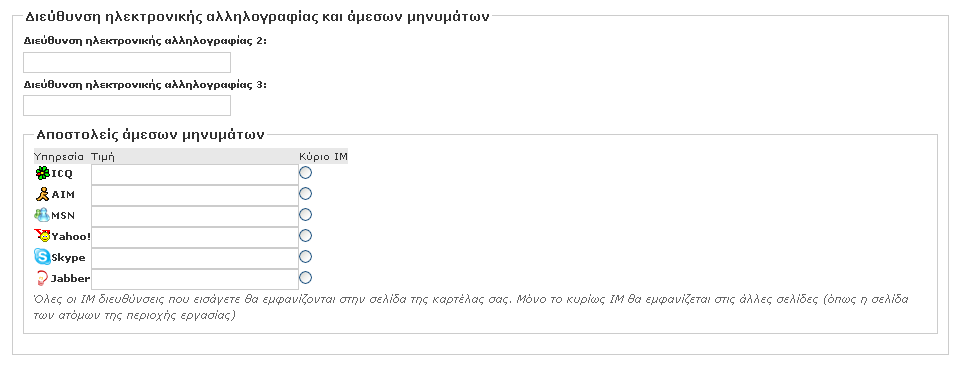This screenshot has height=368, width=958.
Task: Click the Yahoo! smiley icon
Action: tap(42, 236)
